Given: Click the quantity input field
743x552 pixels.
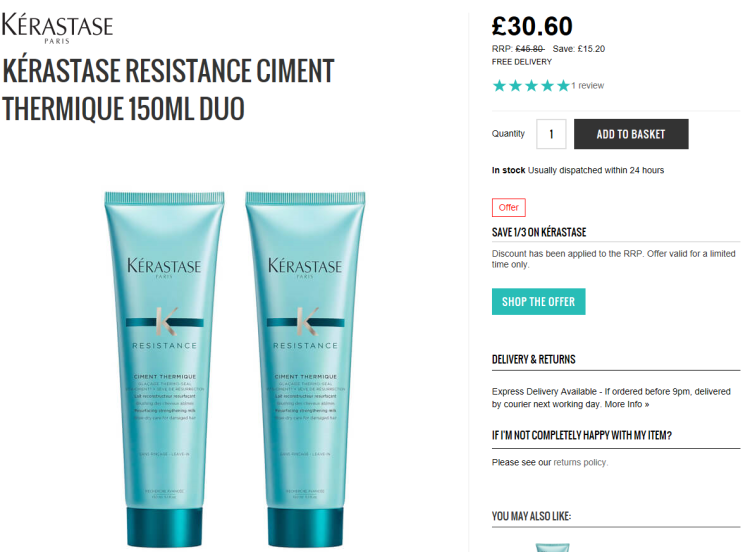Looking at the screenshot, I should coord(551,134).
